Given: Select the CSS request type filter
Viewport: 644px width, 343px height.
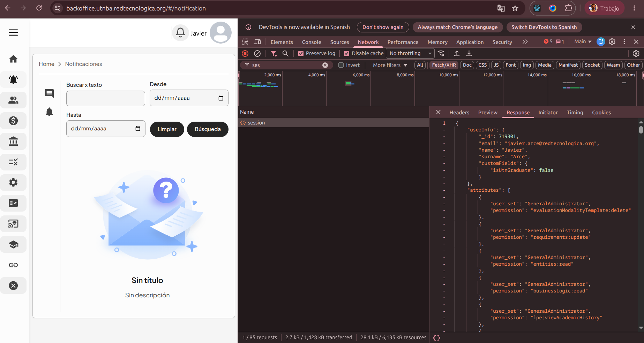Looking at the screenshot, I should [482, 65].
